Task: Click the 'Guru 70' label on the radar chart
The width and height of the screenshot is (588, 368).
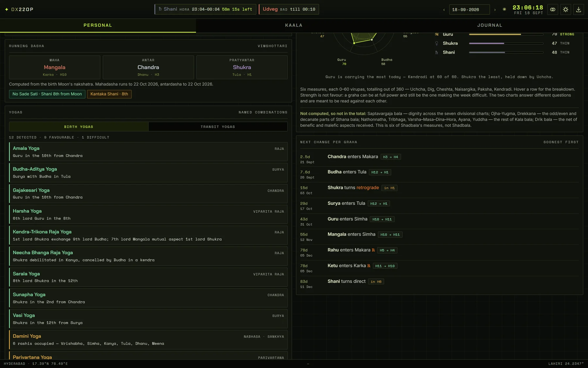Action: coord(342,62)
